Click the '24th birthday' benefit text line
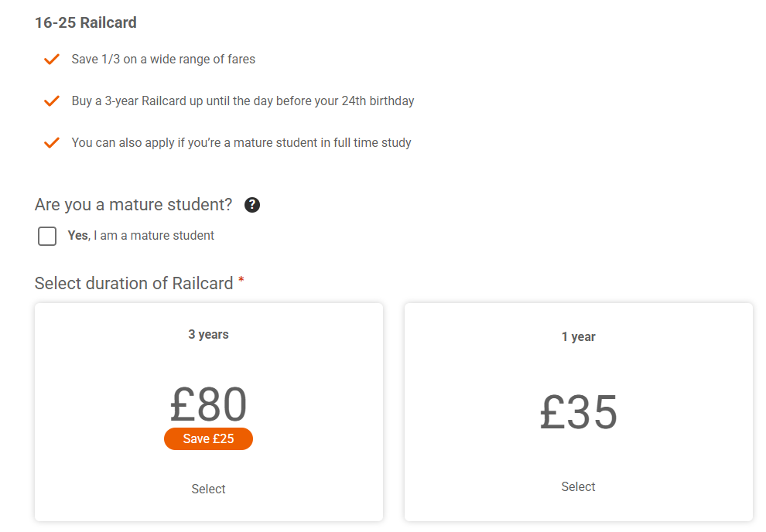The height and width of the screenshot is (532, 766). tap(243, 101)
